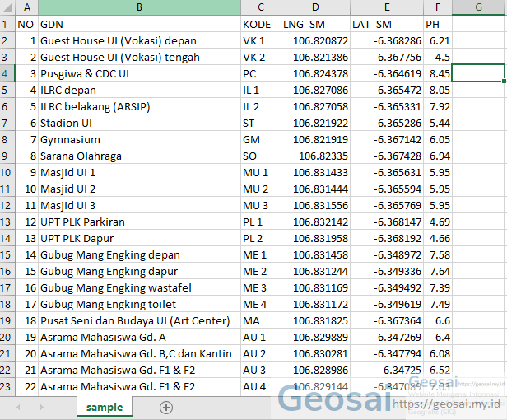This screenshot has width=507, height=420.
Task: Select cell Sarana Olahraga
Action: point(139,156)
